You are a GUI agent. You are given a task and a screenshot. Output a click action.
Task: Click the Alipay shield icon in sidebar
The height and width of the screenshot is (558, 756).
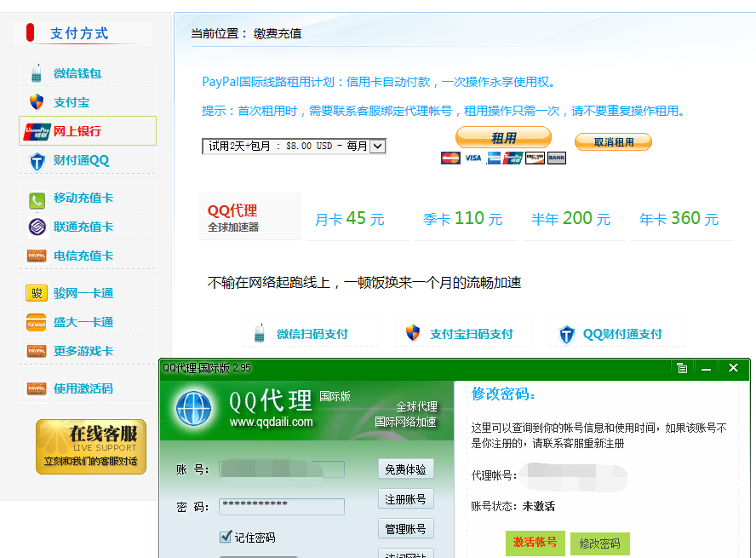pos(37,102)
